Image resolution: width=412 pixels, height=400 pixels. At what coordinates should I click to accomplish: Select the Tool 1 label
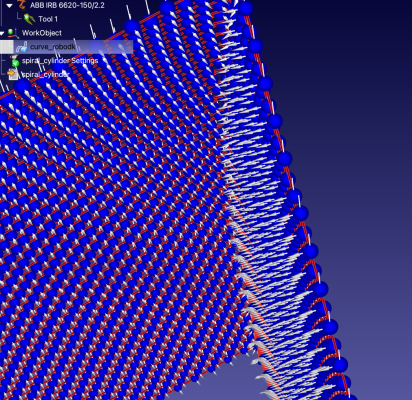[48, 19]
